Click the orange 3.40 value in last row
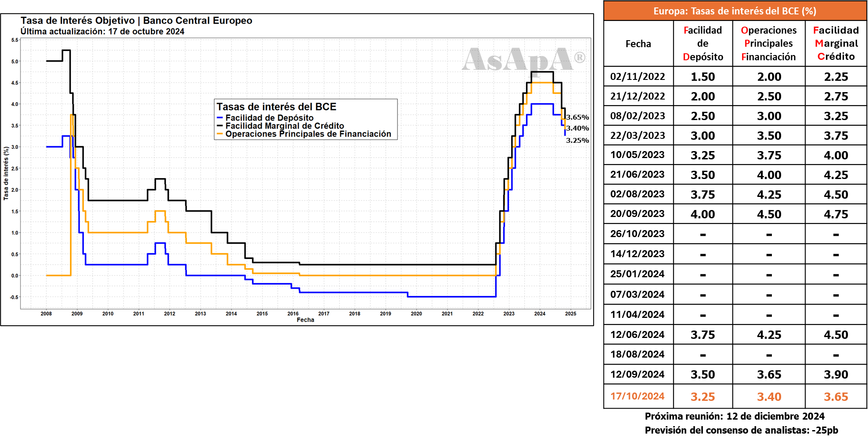The width and height of the screenshot is (868, 441). tap(769, 397)
